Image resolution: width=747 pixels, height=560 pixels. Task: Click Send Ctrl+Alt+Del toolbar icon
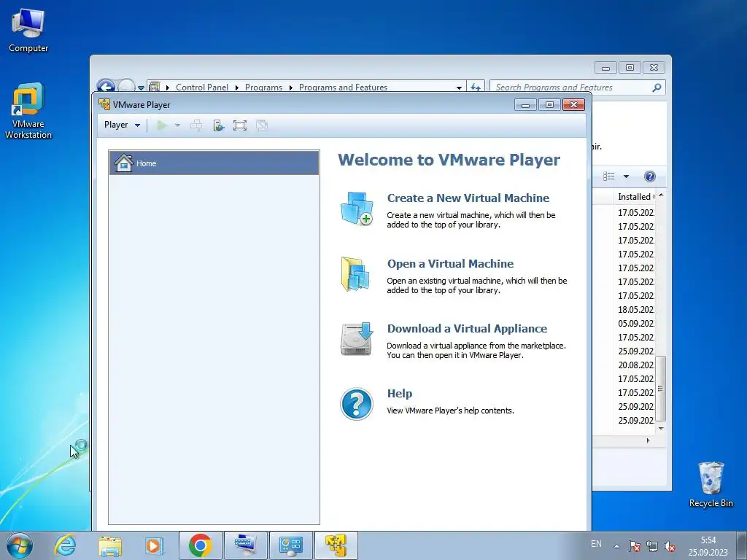(x=196, y=125)
